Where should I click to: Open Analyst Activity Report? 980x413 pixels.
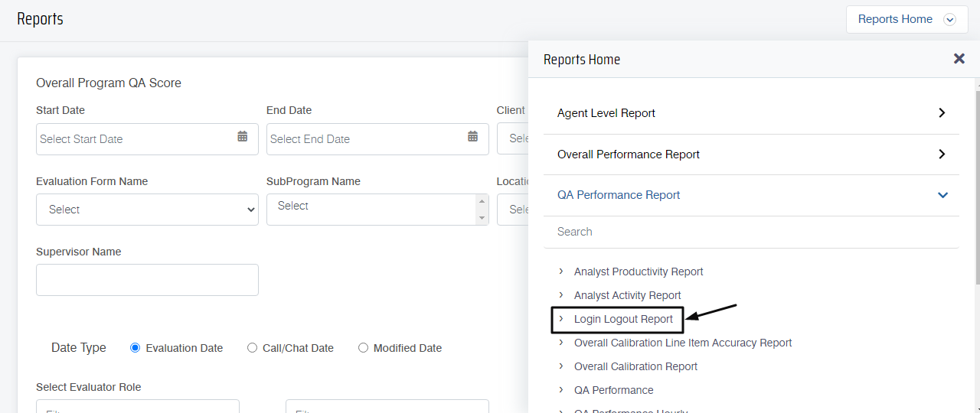[x=627, y=295]
